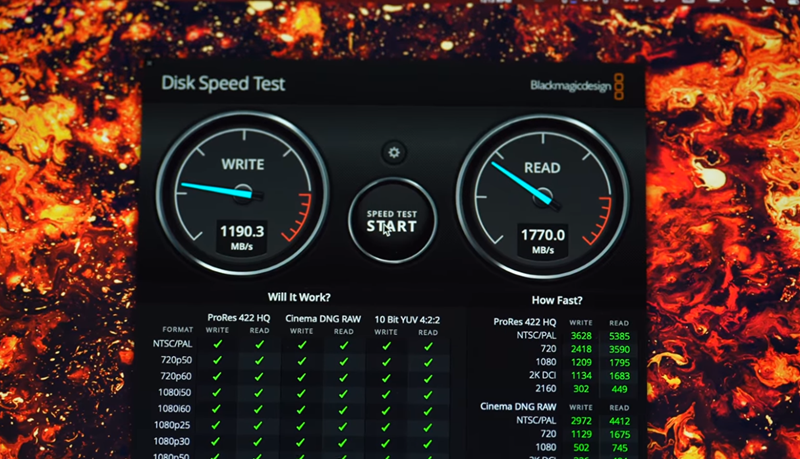Click the Blackmagicdesign logo
Viewport: 800px width, 459px height.
pyautogui.click(x=577, y=86)
